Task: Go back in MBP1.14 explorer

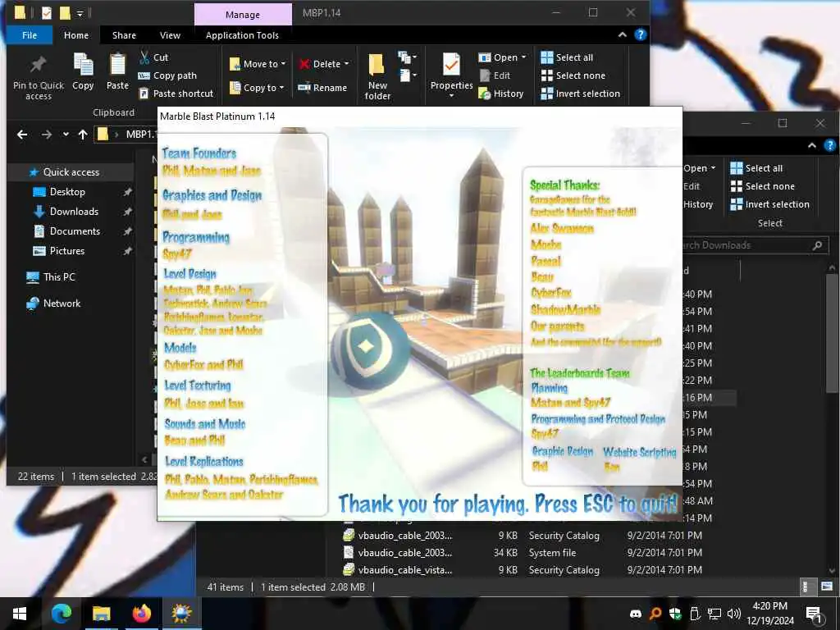Action: 22,135
